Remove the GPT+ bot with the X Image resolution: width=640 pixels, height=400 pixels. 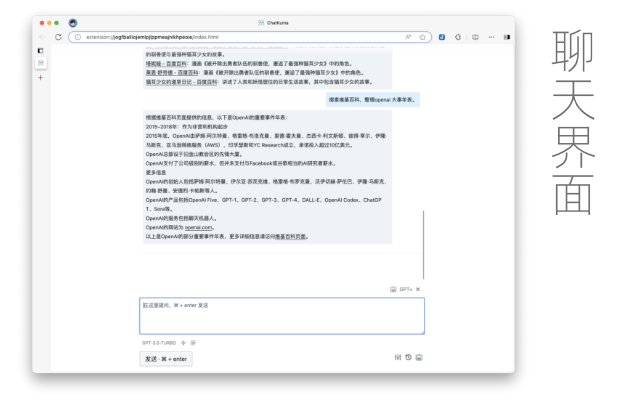(x=418, y=289)
